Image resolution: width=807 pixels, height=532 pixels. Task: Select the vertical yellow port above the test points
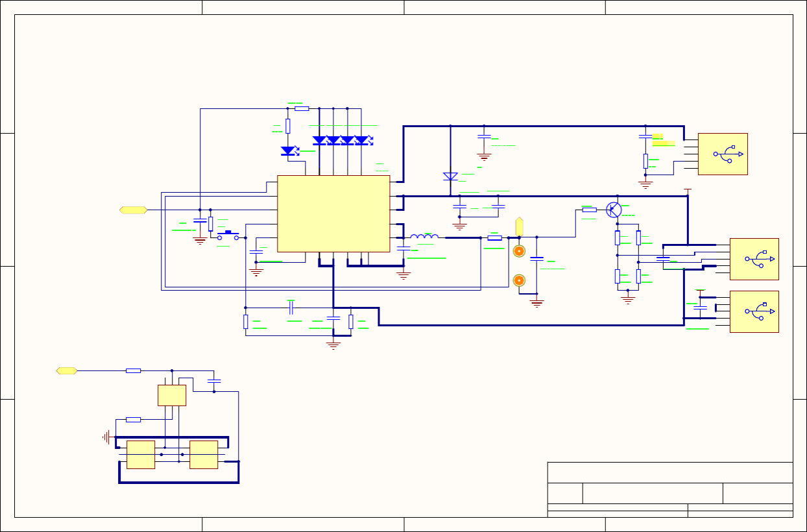pos(519,227)
